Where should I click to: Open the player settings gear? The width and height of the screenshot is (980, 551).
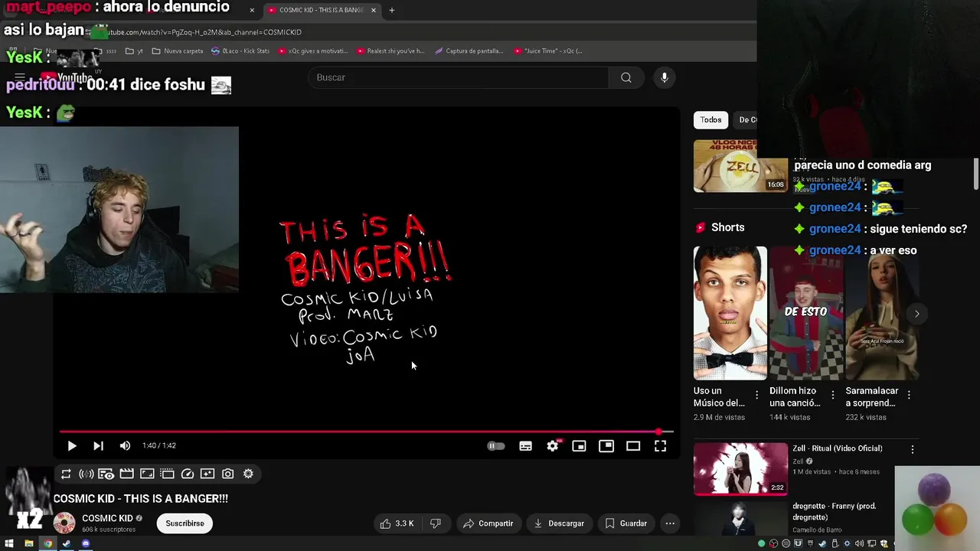pos(553,445)
